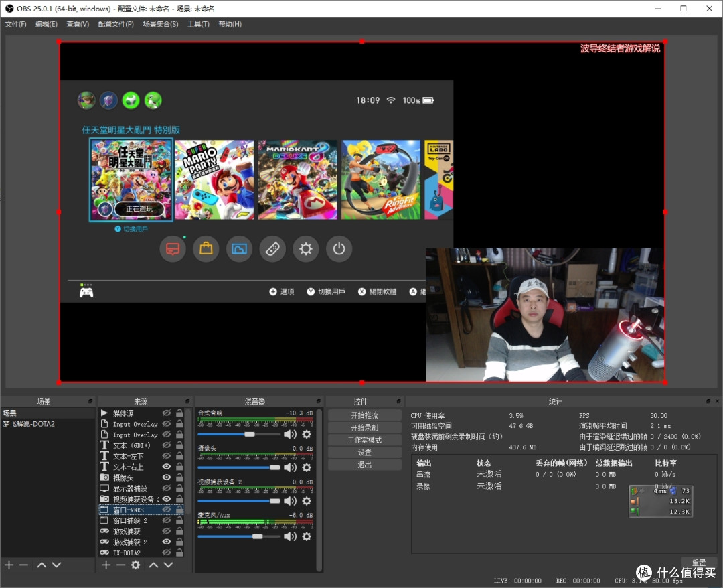This screenshot has height=588, width=723.
Task: Select the 场景 scene entry
Action: coord(48,413)
